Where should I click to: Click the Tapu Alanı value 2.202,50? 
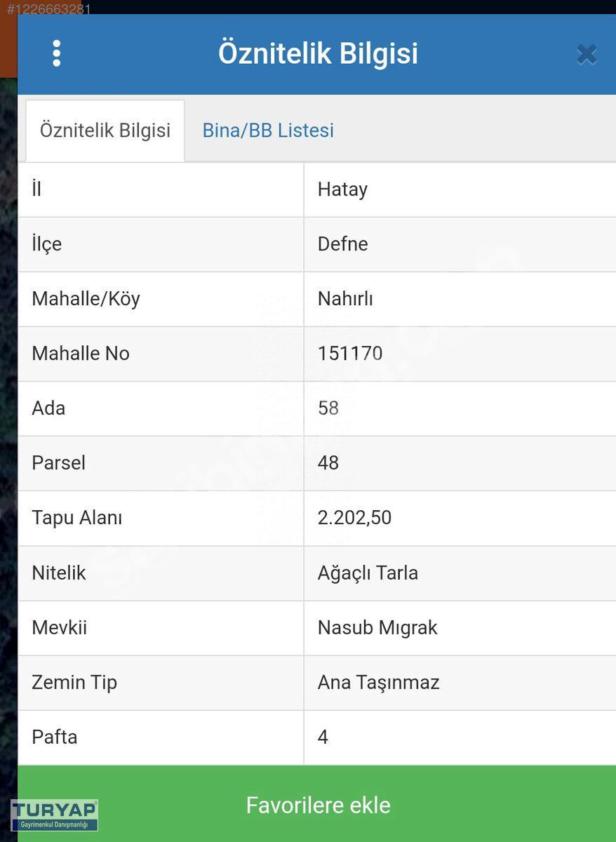[354, 518]
